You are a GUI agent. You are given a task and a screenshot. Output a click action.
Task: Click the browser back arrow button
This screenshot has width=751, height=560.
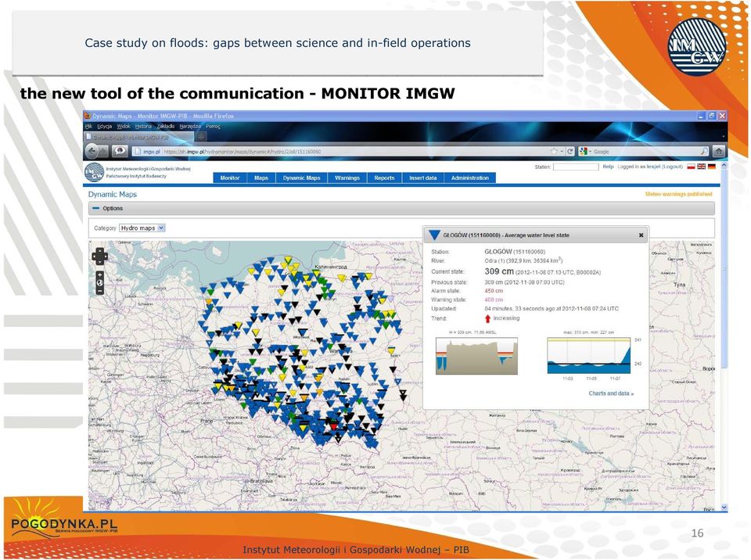click(92, 152)
